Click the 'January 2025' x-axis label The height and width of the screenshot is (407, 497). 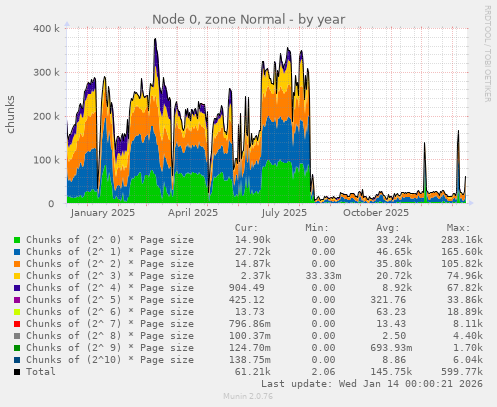tap(103, 213)
